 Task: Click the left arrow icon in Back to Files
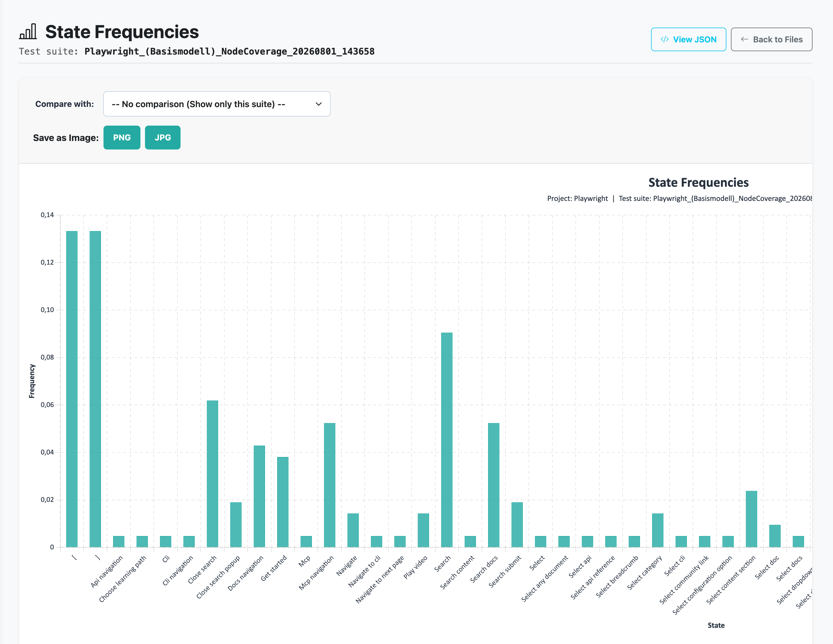coord(744,39)
